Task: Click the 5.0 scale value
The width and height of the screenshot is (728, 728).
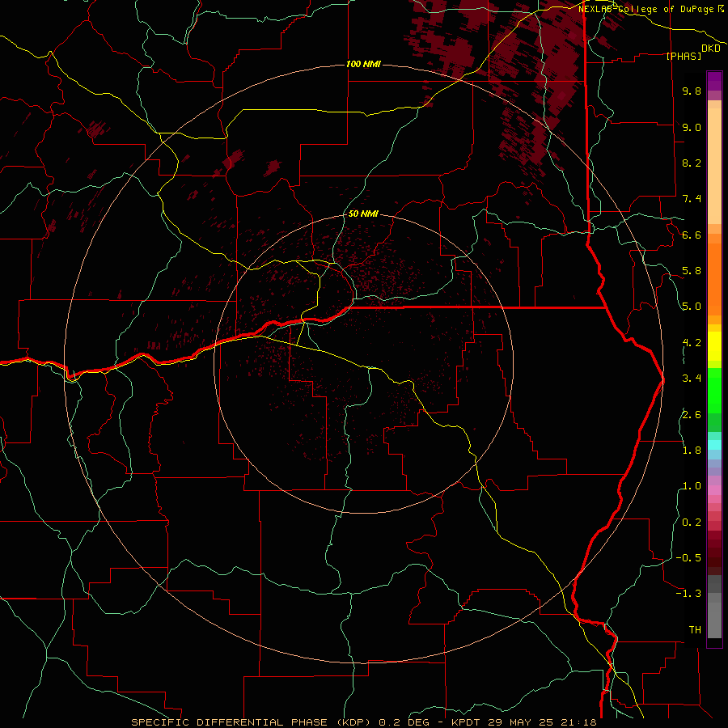Action: click(x=692, y=307)
